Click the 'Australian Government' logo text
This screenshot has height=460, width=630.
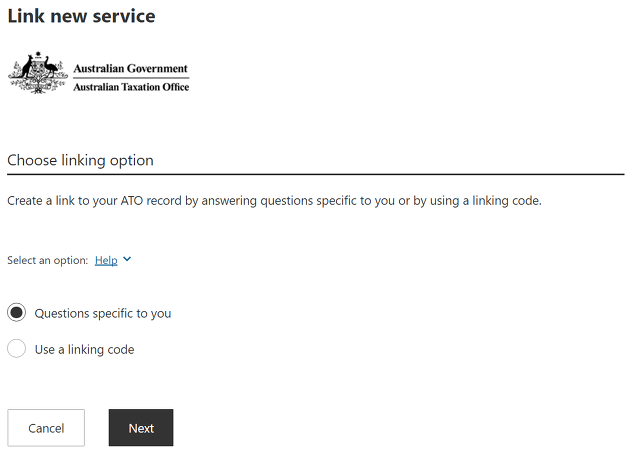coord(131,68)
